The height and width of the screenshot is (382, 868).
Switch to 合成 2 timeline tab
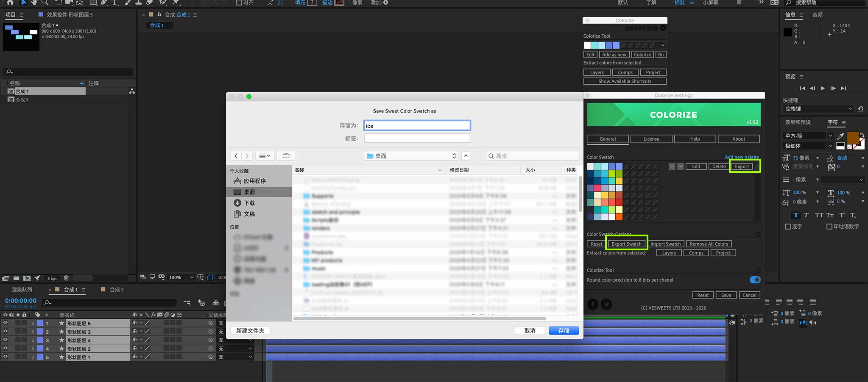click(x=117, y=290)
